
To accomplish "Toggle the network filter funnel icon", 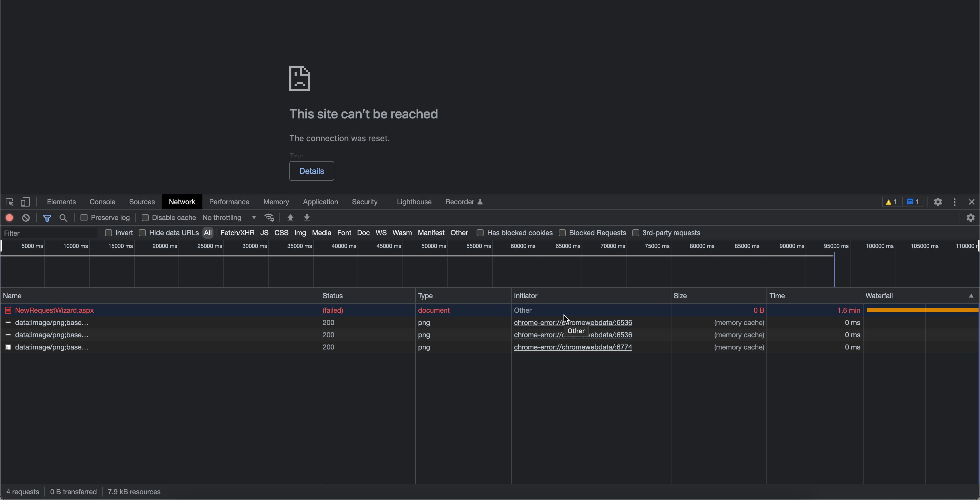I will tap(47, 218).
